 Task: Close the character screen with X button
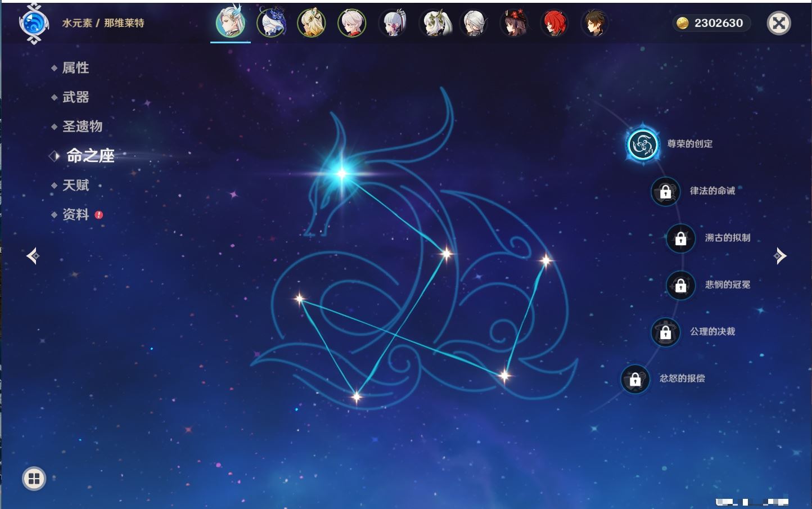779,23
